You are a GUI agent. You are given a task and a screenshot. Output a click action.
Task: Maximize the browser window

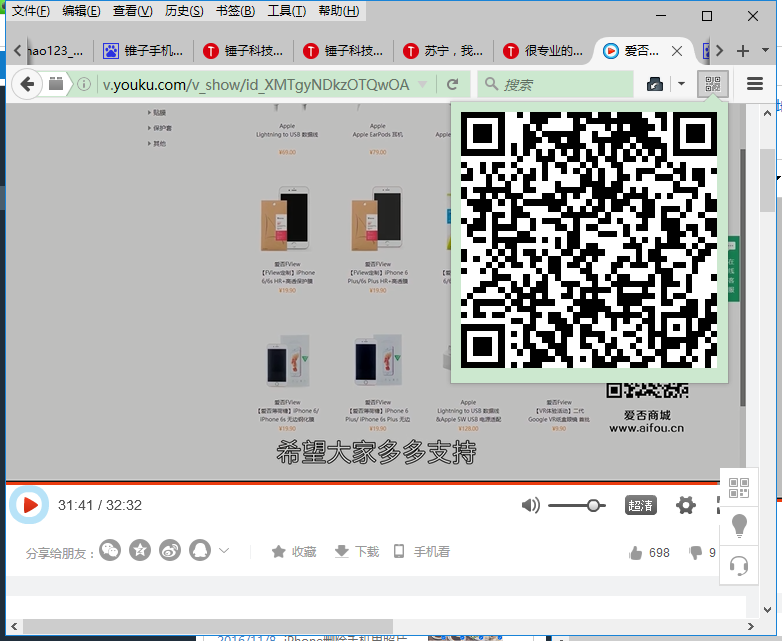(707, 16)
